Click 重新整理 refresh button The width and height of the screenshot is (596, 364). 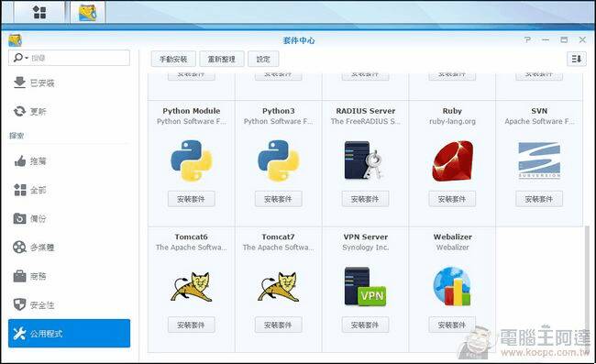click(x=222, y=59)
